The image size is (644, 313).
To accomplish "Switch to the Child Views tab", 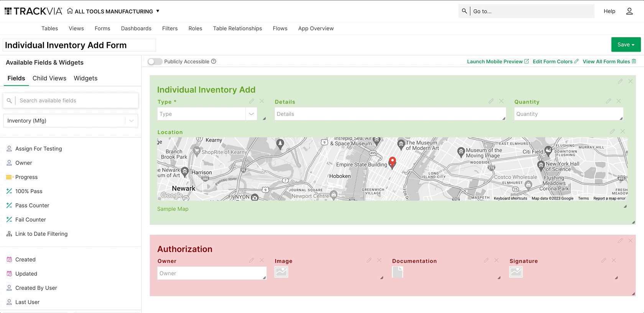I will [49, 78].
